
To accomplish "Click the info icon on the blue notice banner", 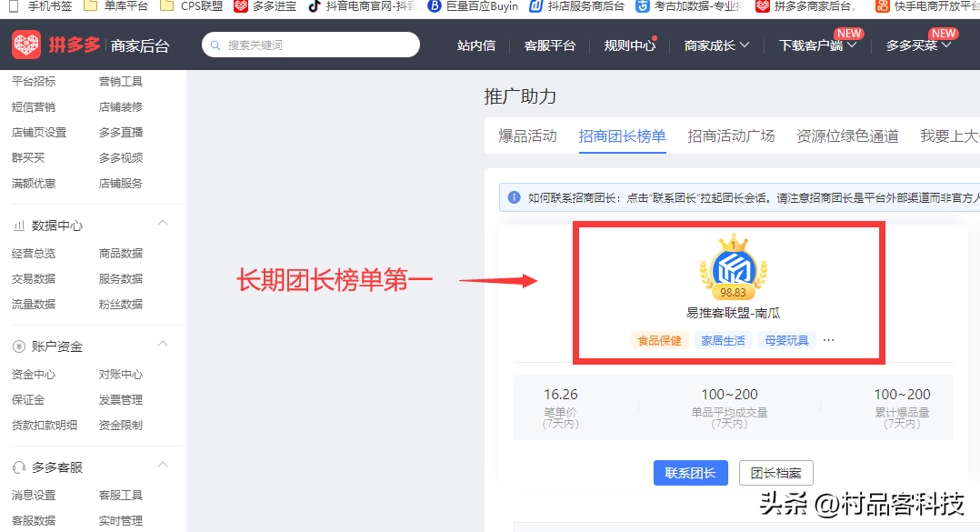I will [515, 197].
